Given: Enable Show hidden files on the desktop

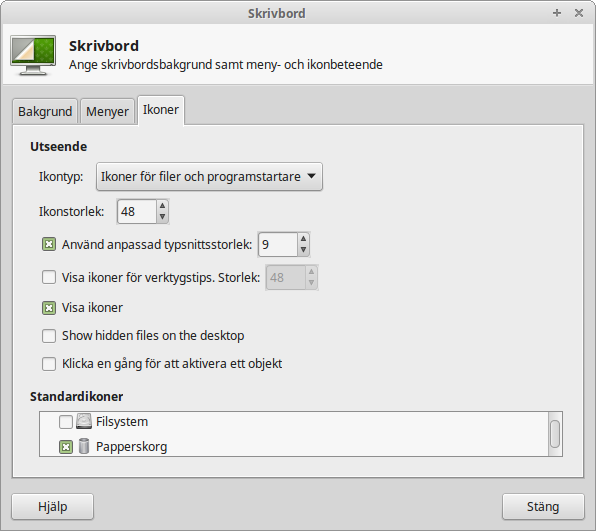Looking at the screenshot, I should 49,336.
